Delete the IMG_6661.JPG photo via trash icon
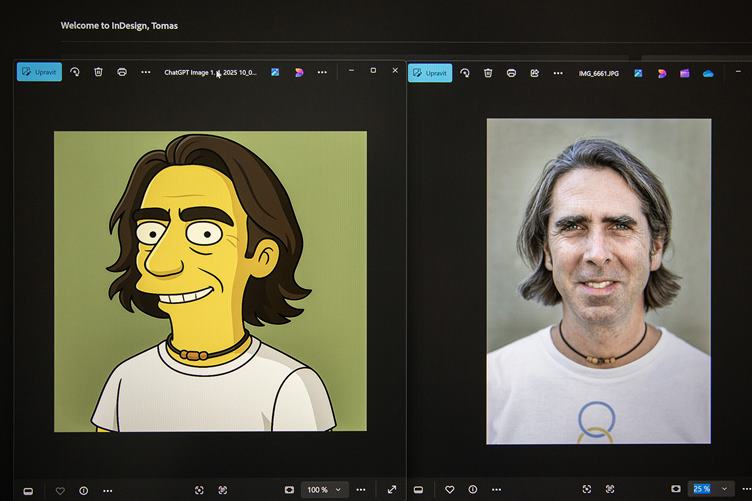 tap(488, 73)
